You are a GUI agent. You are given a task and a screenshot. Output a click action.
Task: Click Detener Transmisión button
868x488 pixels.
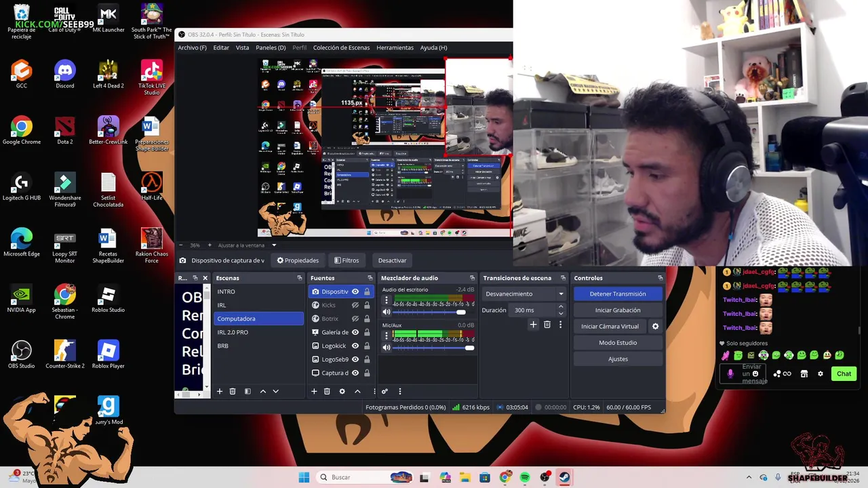[x=618, y=293]
